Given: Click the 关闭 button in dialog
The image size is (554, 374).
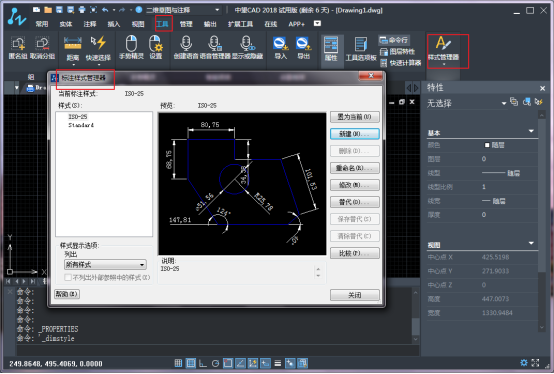Looking at the screenshot, I should tap(355, 295).
